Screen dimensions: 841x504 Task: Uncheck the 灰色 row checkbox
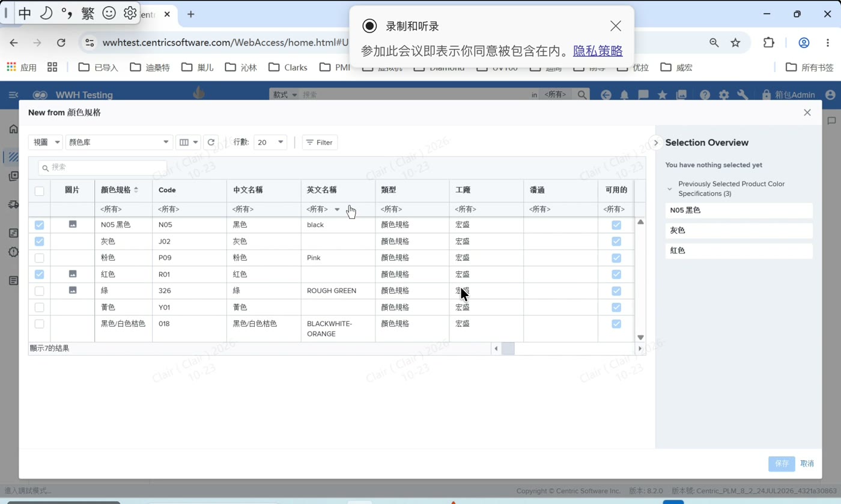point(39,241)
